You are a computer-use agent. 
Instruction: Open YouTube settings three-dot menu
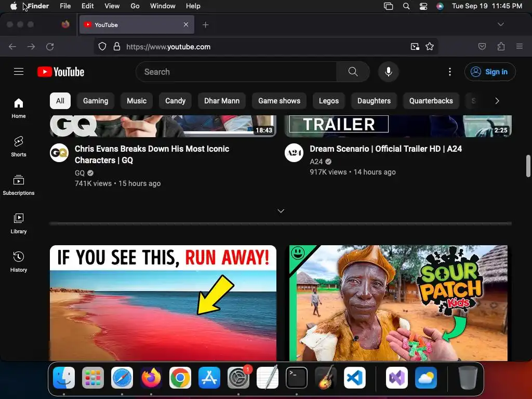450,72
